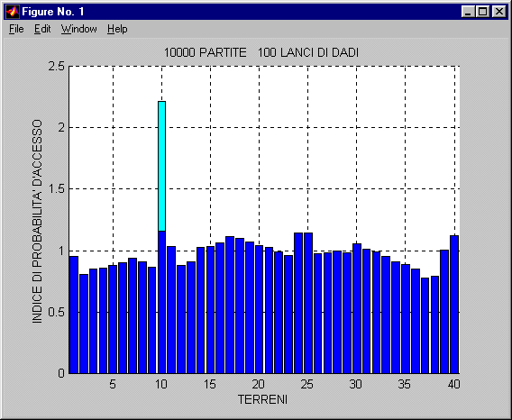Select the chart title '10000 PARTITE 100 LANCI DI DADI'
The image size is (512, 420).
[261, 52]
